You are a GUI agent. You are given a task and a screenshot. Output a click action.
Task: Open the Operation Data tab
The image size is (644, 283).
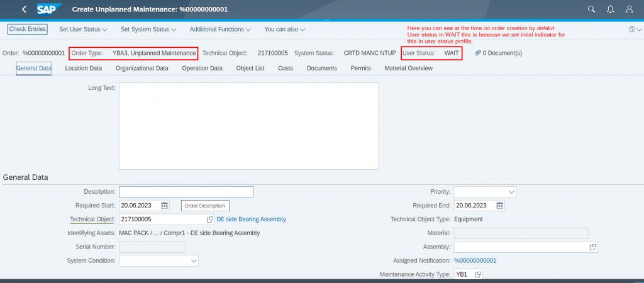pos(202,68)
